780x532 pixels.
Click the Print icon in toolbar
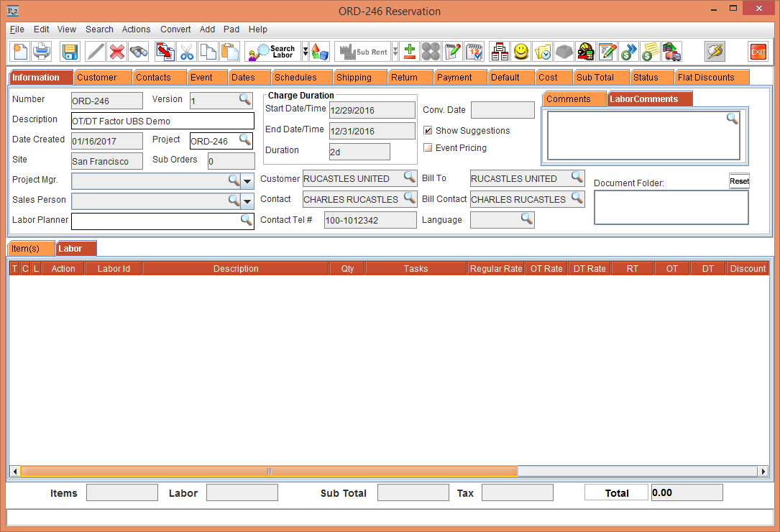click(42, 52)
